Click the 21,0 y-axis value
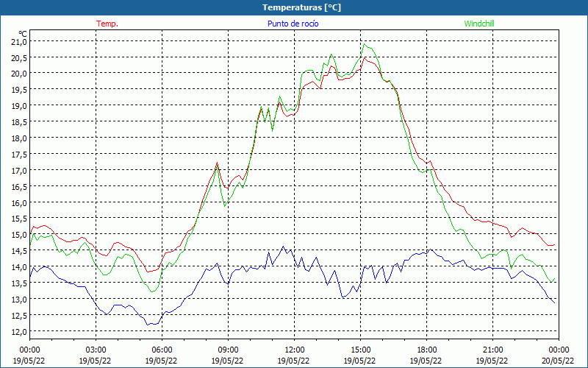588x368 pixels. pos(19,42)
